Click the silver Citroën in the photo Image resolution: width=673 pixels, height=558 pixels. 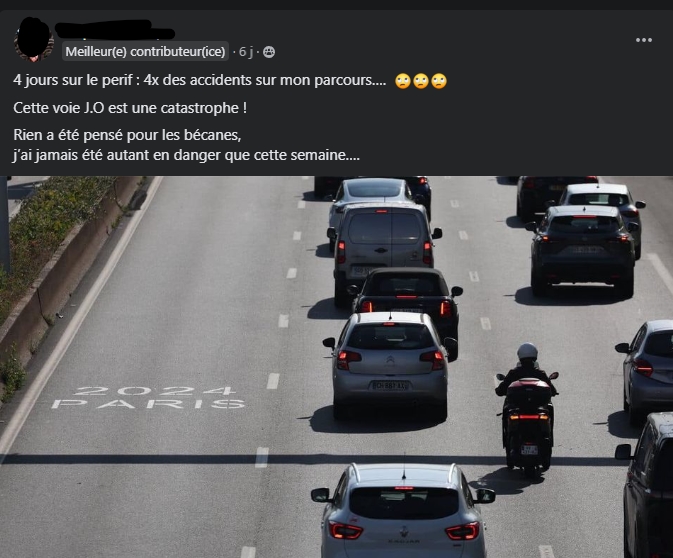[390, 365]
